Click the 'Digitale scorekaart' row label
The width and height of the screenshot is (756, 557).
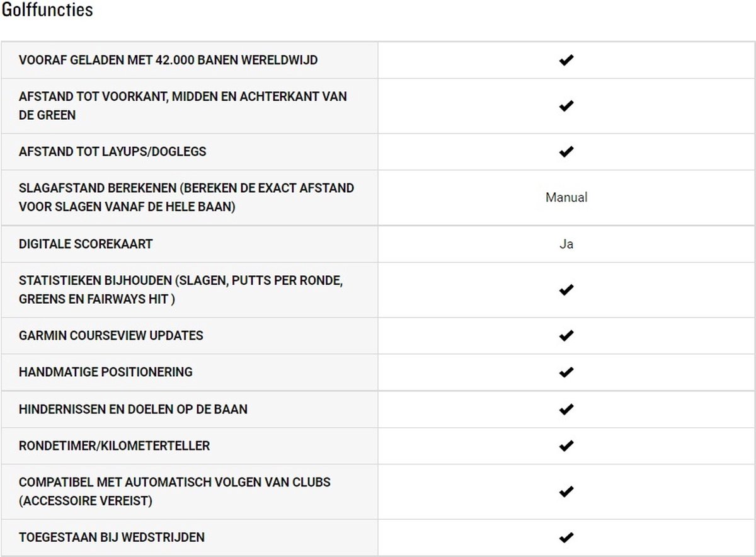click(86, 244)
